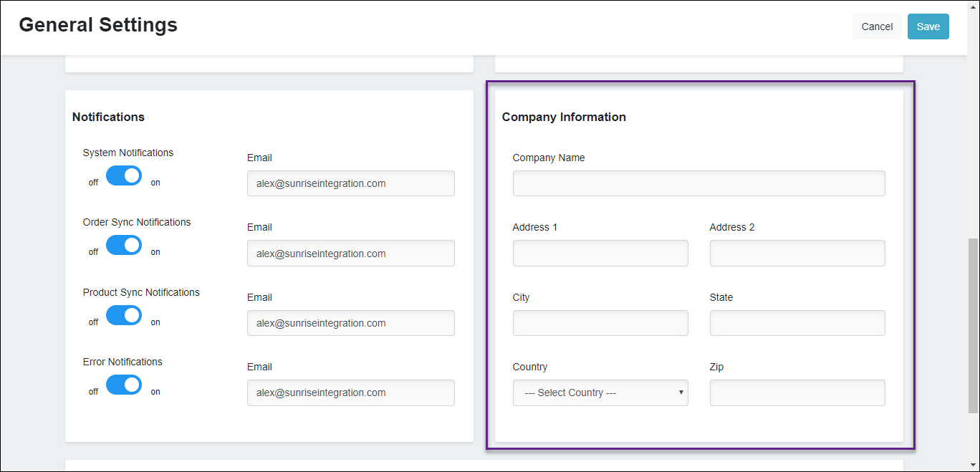
Task: Click the Error Notifications email field
Action: pyautogui.click(x=350, y=392)
